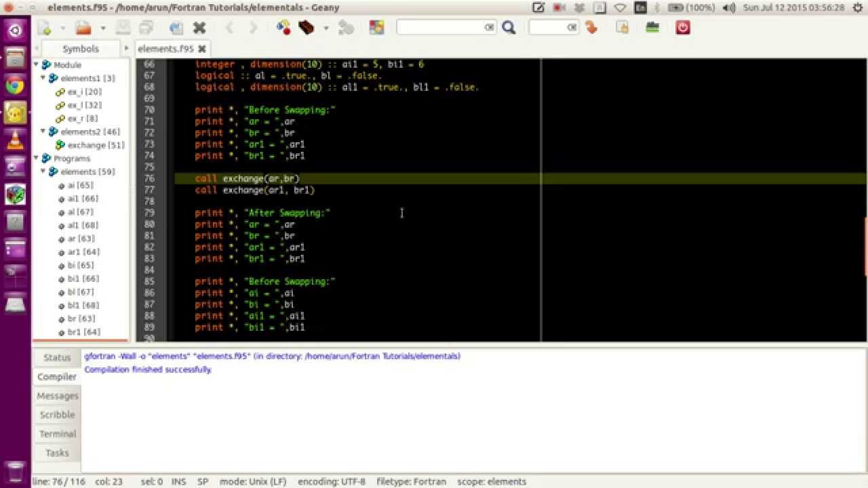868x488 pixels.
Task: Open the Terminal tab
Action: point(57,434)
